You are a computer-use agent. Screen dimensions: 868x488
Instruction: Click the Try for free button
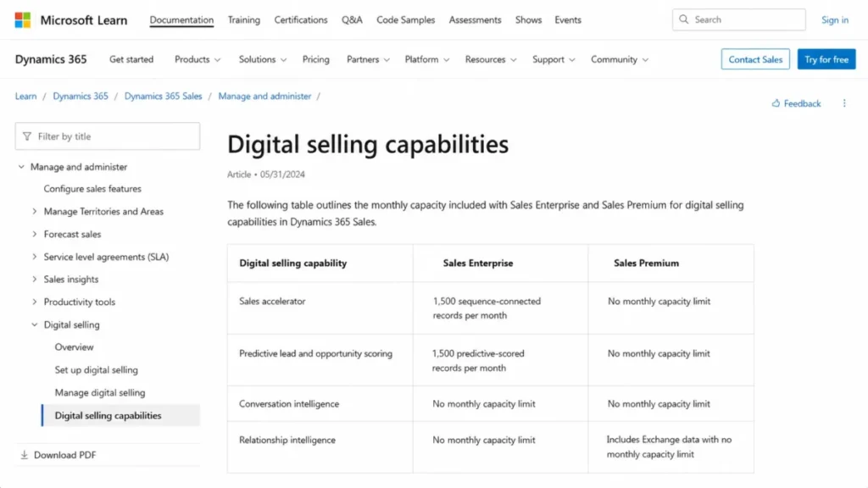pos(826,59)
